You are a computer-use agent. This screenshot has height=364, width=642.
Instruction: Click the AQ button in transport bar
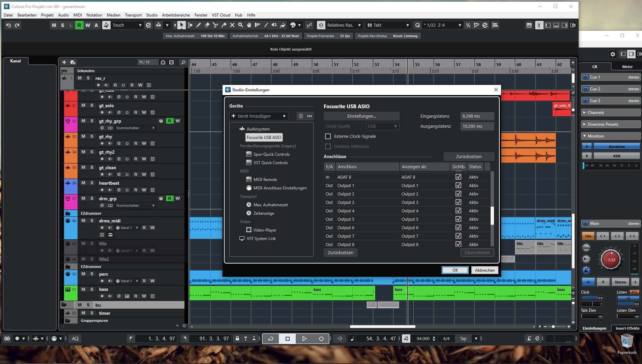pos(75,339)
